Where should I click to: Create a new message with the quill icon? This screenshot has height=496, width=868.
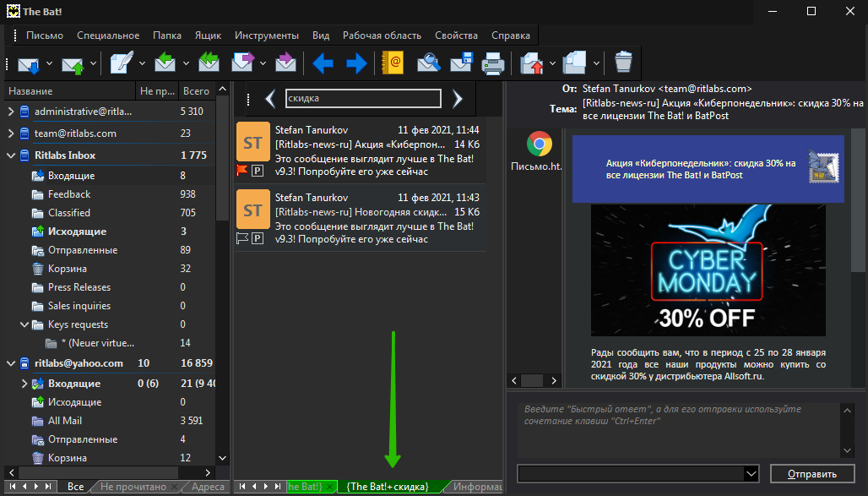(122, 63)
